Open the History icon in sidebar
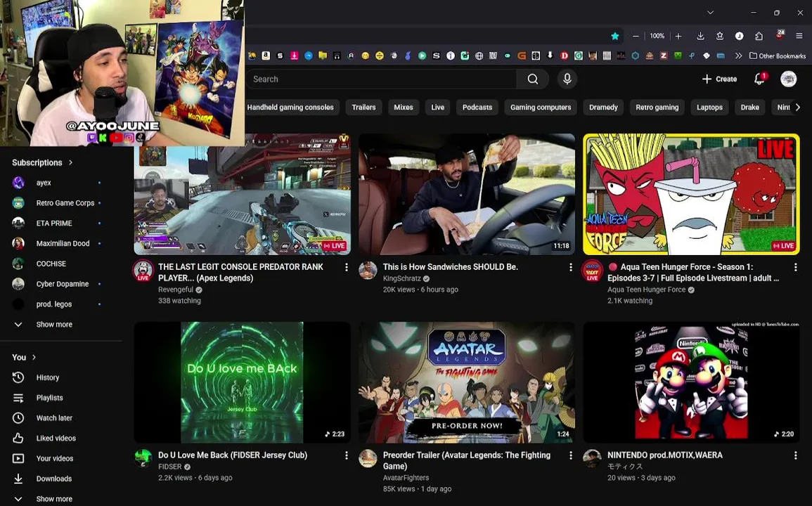The width and height of the screenshot is (812, 506). [18, 377]
